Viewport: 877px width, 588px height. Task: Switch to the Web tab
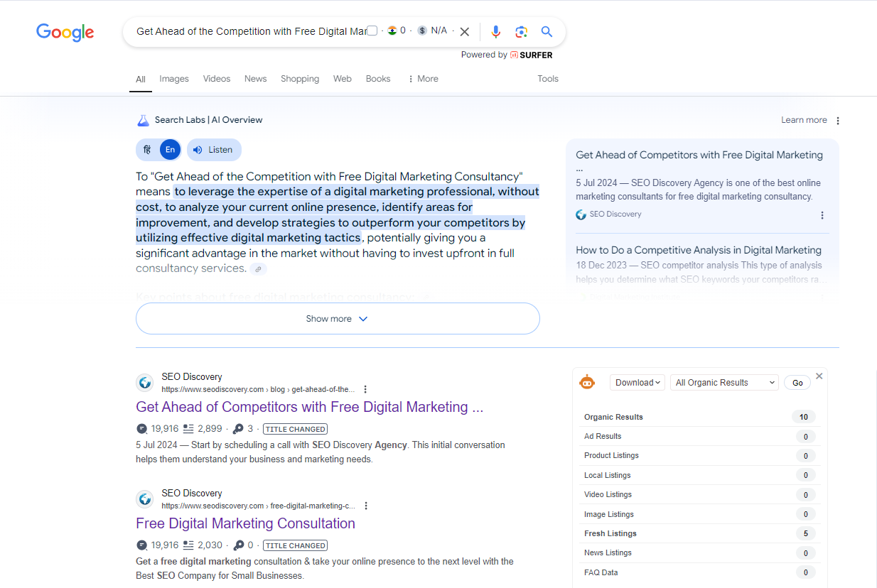coord(343,79)
